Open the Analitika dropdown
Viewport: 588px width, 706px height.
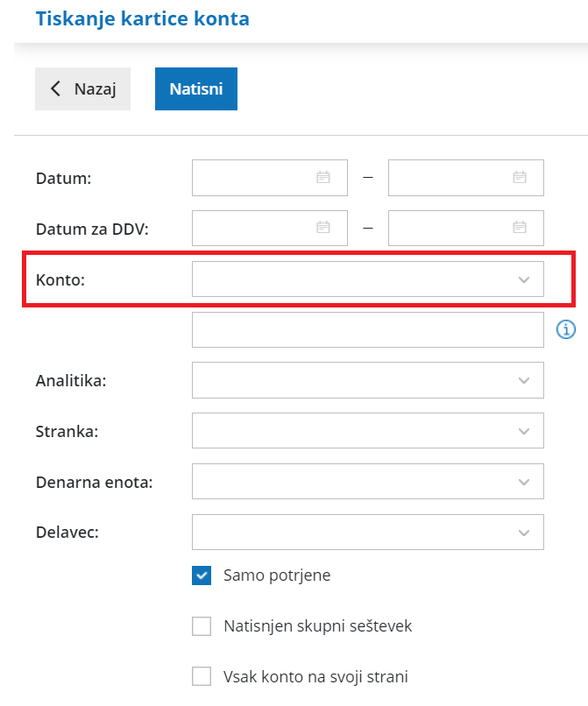click(523, 380)
